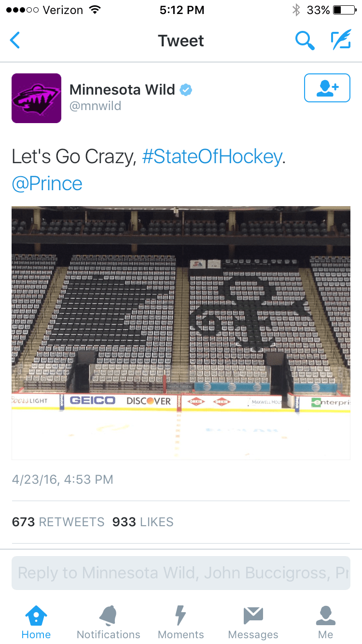Tap the verified badge next to Minnesota Wild
362x644 pixels.
[186, 90]
